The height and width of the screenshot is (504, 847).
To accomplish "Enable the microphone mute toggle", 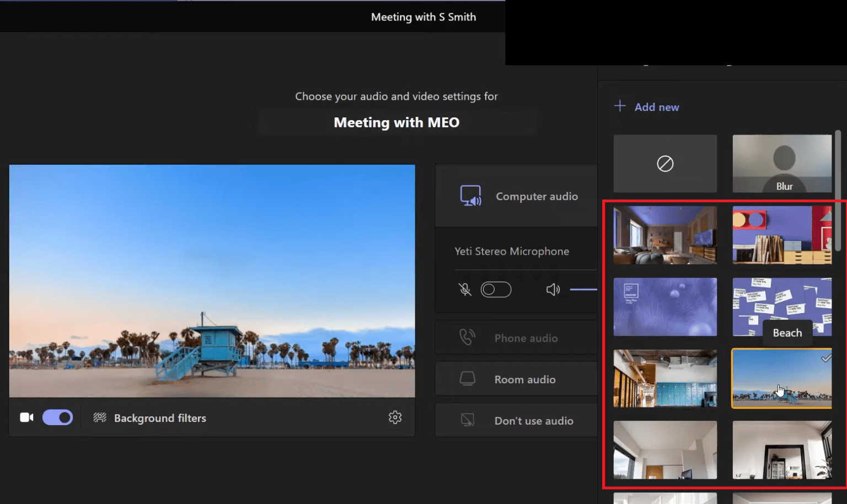I will tap(495, 289).
